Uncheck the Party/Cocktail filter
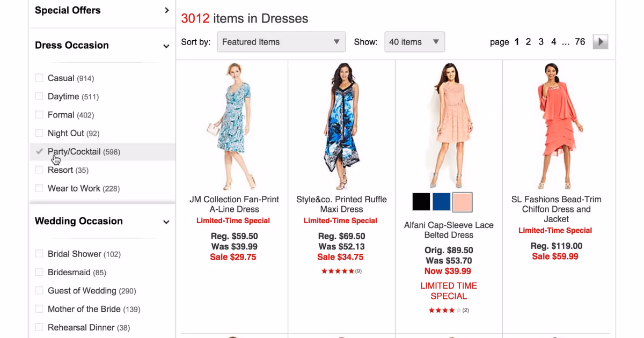Image resolution: width=644 pixels, height=338 pixels. coord(39,151)
